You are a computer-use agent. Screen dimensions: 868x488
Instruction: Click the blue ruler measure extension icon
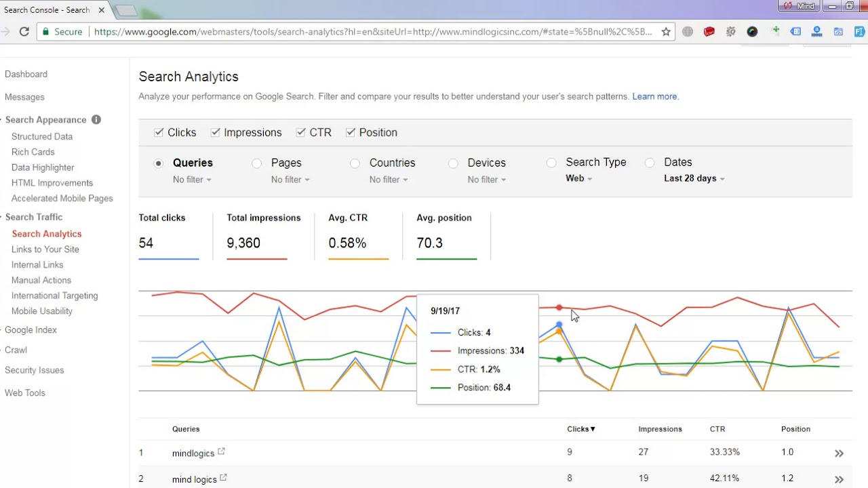coord(816,32)
